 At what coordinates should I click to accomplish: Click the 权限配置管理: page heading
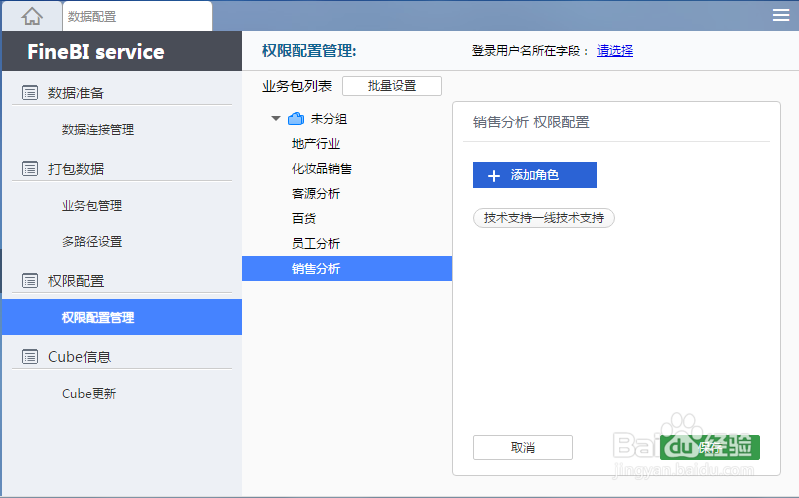coord(309,50)
